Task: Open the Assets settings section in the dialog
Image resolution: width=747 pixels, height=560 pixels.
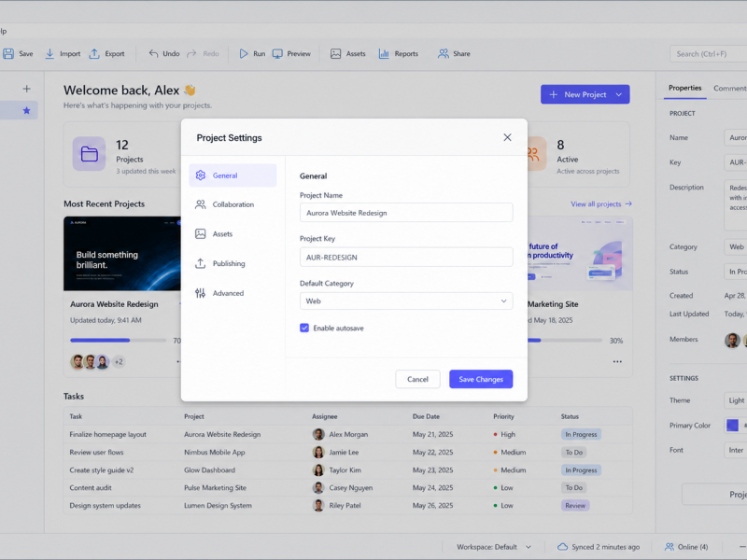Action: pos(233,234)
